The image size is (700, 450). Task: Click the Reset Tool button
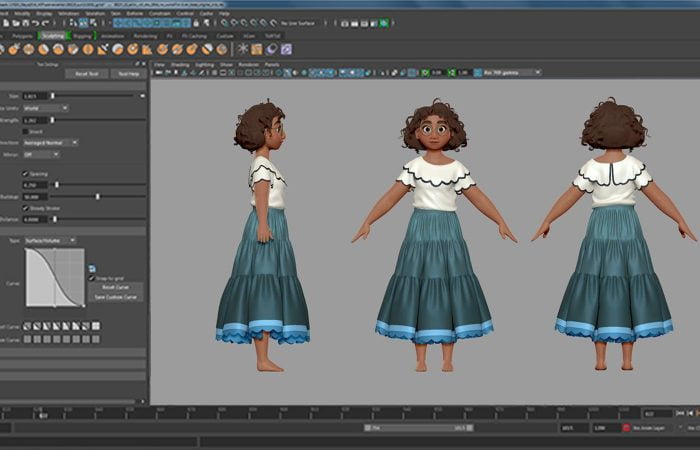tap(87, 74)
